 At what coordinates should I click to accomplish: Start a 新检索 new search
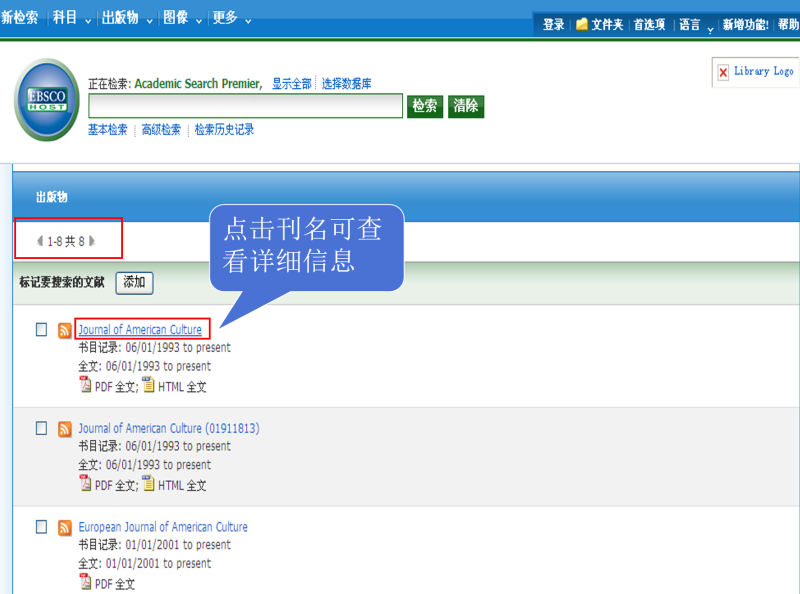click(19, 18)
